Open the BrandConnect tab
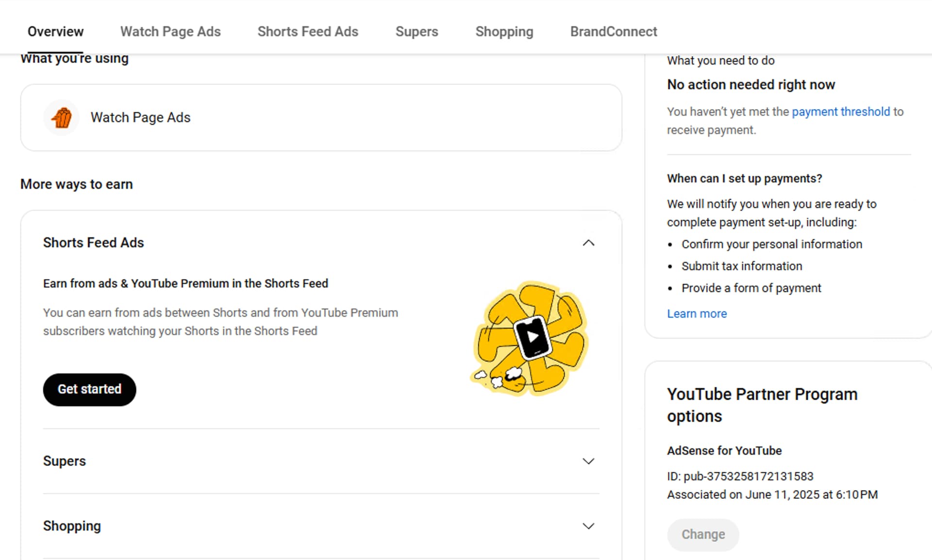The image size is (932, 560). [x=613, y=32]
